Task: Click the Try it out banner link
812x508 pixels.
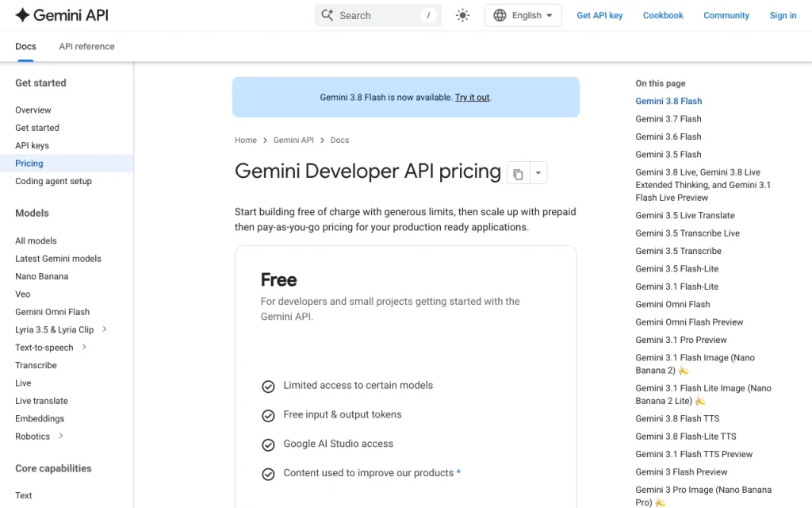Action: tap(473, 97)
